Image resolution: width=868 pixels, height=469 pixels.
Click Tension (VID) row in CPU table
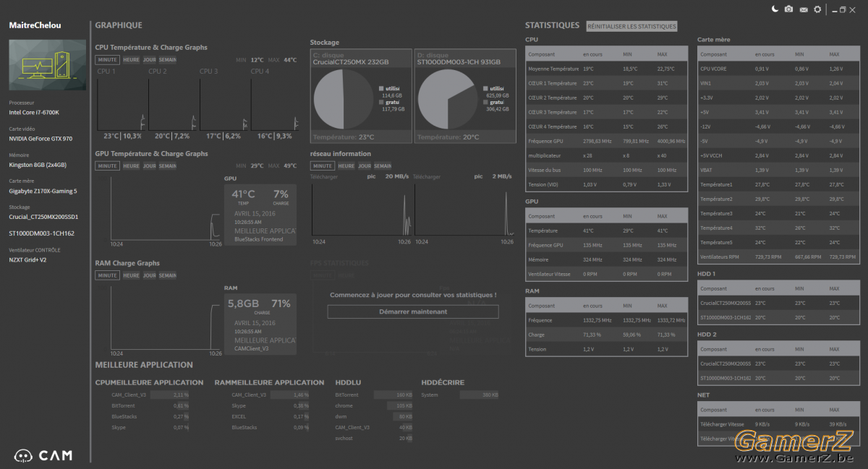tap(606, 184)
